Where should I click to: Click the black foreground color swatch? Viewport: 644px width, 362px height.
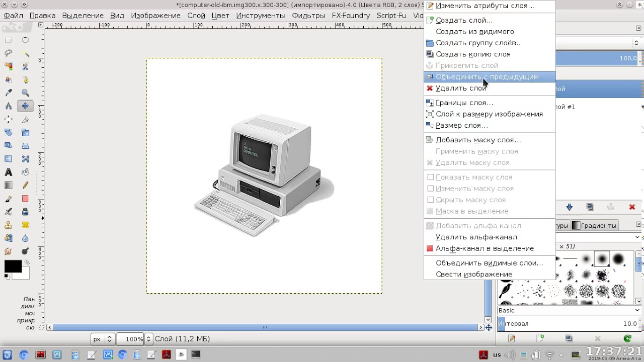pyautogui.click(x=13, y=266)
